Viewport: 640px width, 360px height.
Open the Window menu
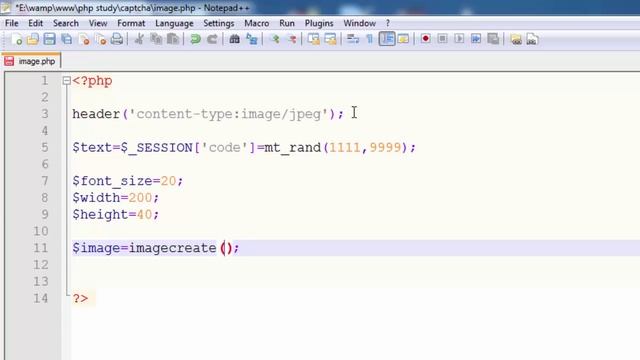(x=360, y=23)
